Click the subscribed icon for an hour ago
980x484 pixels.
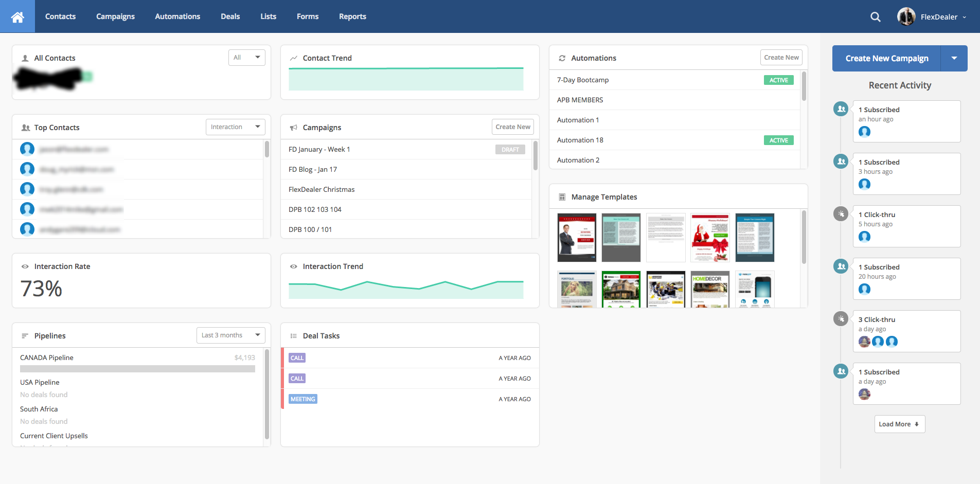(x=841, y=109)
